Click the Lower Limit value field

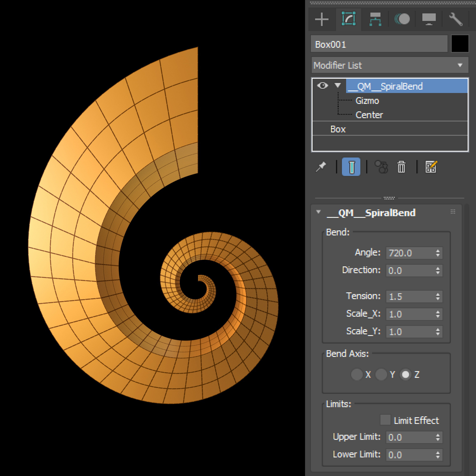(410, 455)
